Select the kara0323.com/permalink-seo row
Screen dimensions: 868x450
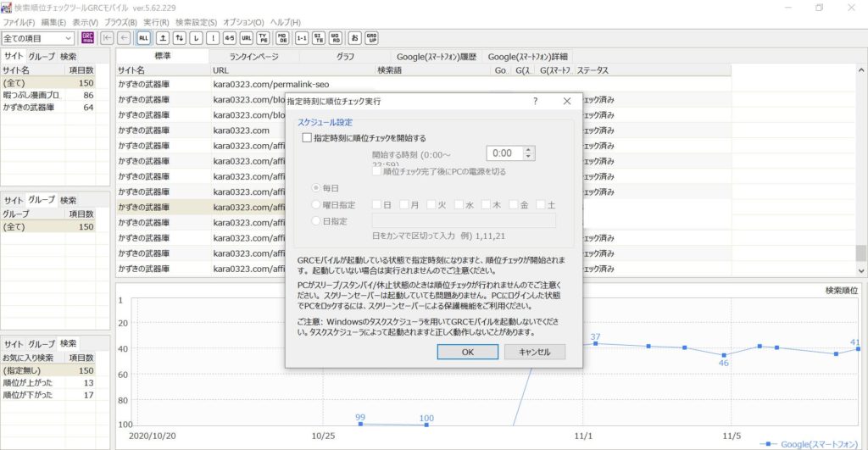point(424,84)
